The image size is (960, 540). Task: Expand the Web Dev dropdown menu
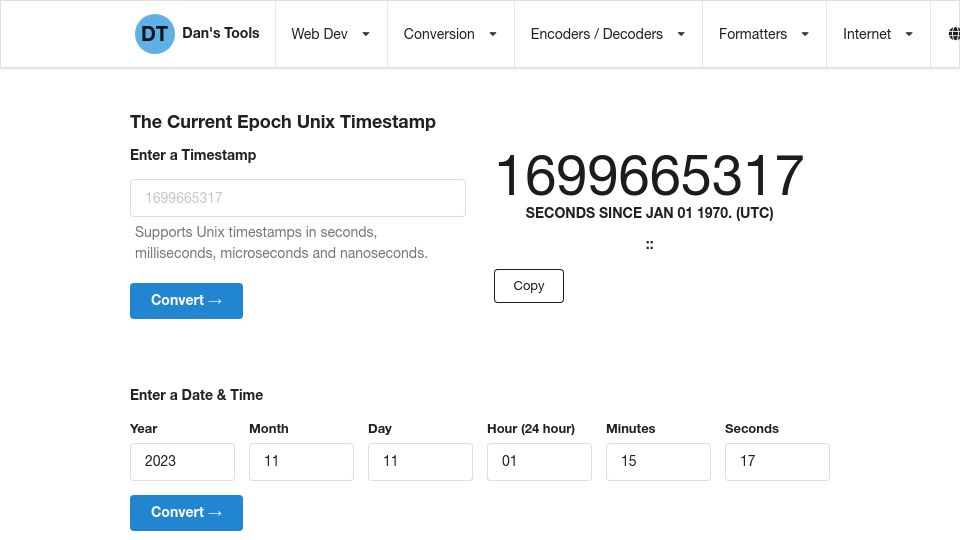[331, 34]
